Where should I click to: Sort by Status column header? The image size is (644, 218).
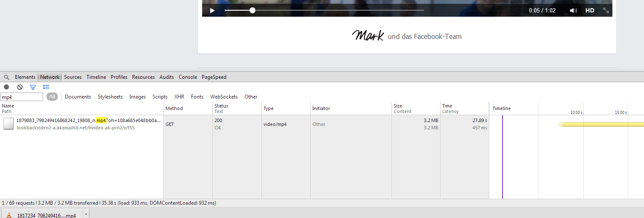pos(237,108)
